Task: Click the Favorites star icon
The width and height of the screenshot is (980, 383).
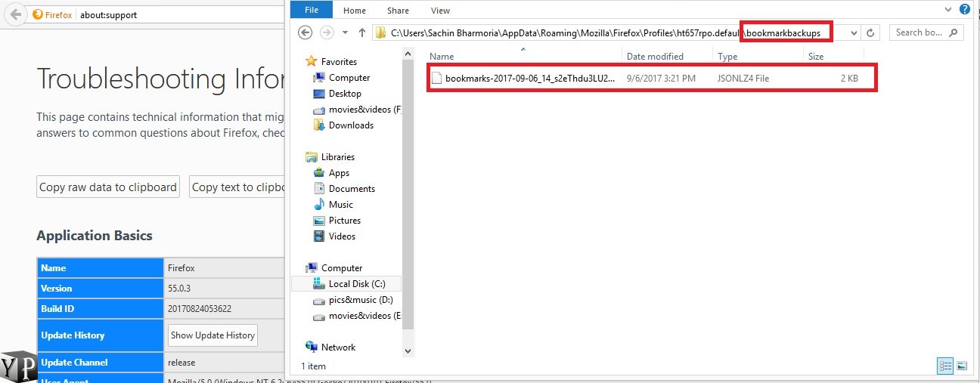Action: pyautogui.click(x=310, y=61)
